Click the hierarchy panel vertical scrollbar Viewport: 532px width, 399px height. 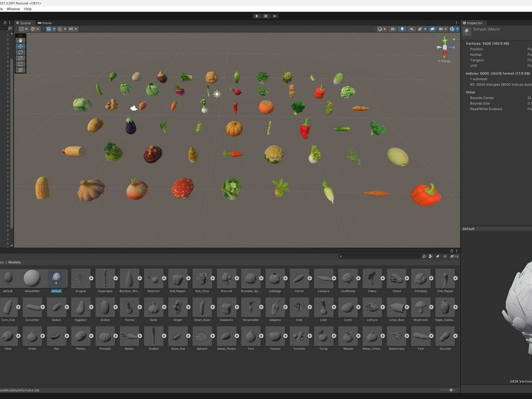coord(12,142)
